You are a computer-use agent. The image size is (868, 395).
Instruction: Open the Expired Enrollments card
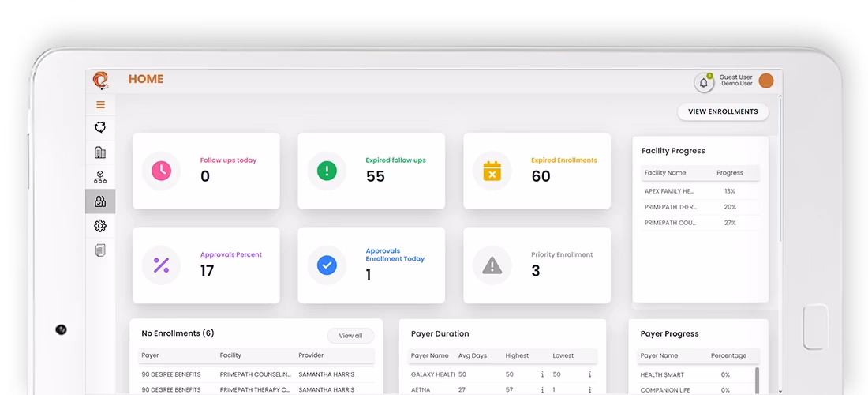pyautogui.click(x=537, y=171)
